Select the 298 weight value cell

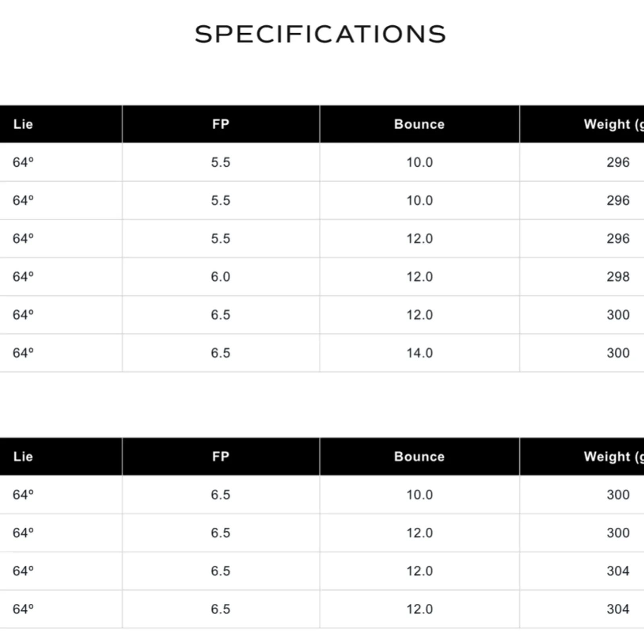coord(618,277)
